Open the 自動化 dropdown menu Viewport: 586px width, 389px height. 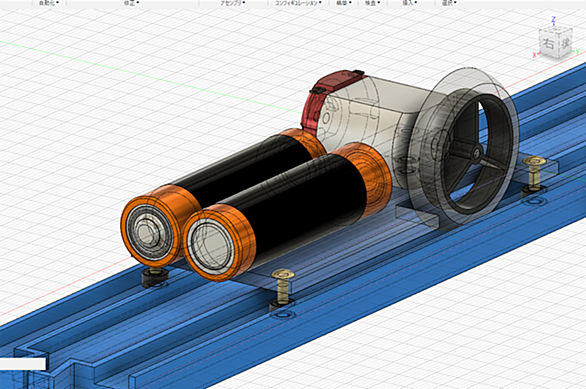49,3
